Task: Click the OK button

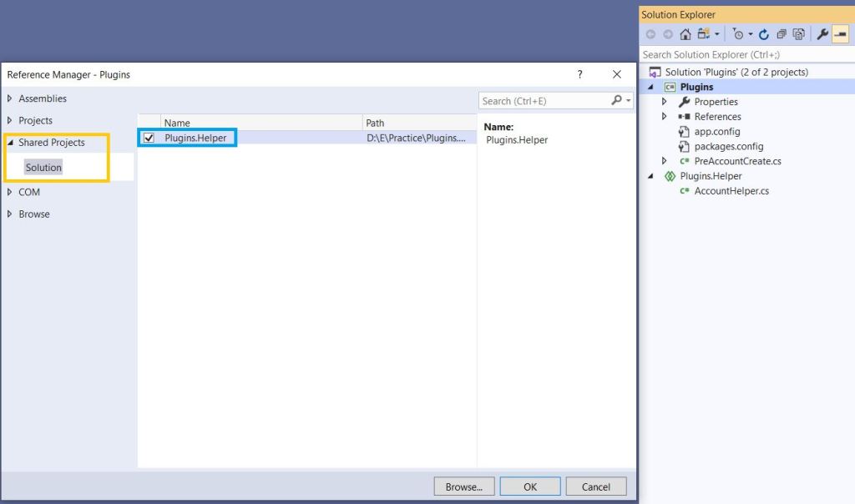Action: [x=530, y=486]
